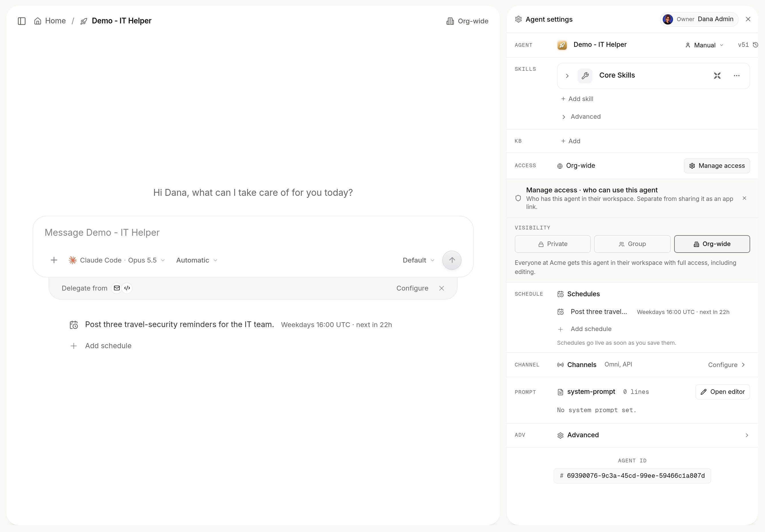
Task: Click the Org-wide badge in header
Action: [467, 21]
